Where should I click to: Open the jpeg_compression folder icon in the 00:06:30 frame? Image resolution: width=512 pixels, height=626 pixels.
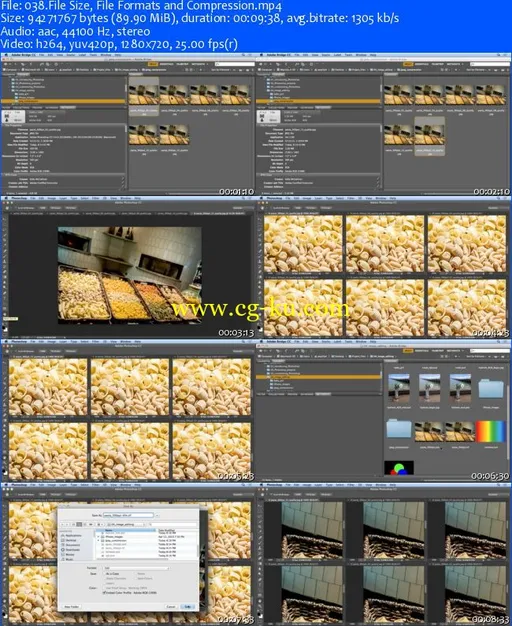[399, 429]
